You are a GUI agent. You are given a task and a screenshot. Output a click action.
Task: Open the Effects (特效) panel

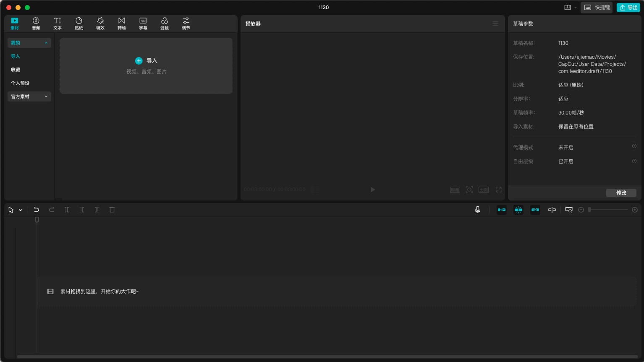point(100,23)
